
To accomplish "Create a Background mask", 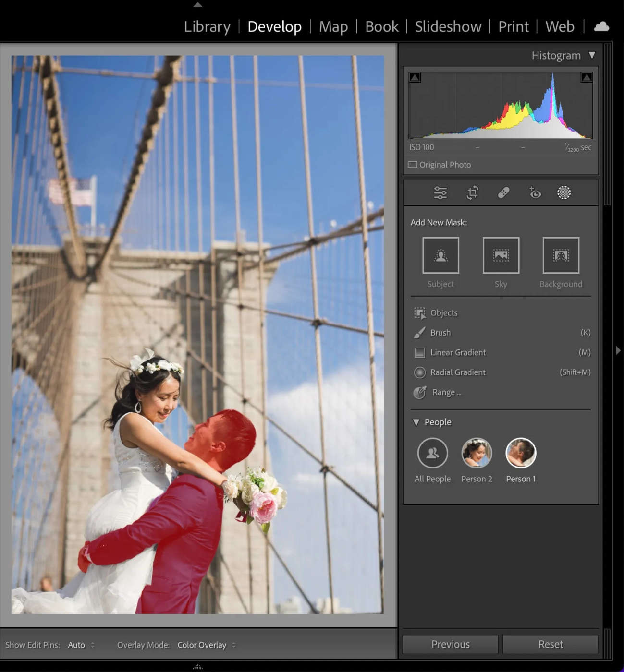I will 561,255.
